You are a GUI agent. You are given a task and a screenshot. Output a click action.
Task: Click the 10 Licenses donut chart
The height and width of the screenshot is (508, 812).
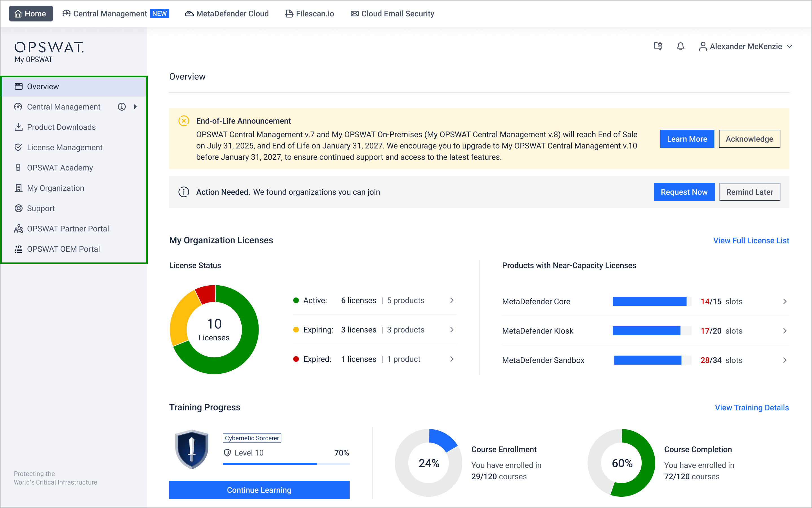pos(214,329)
